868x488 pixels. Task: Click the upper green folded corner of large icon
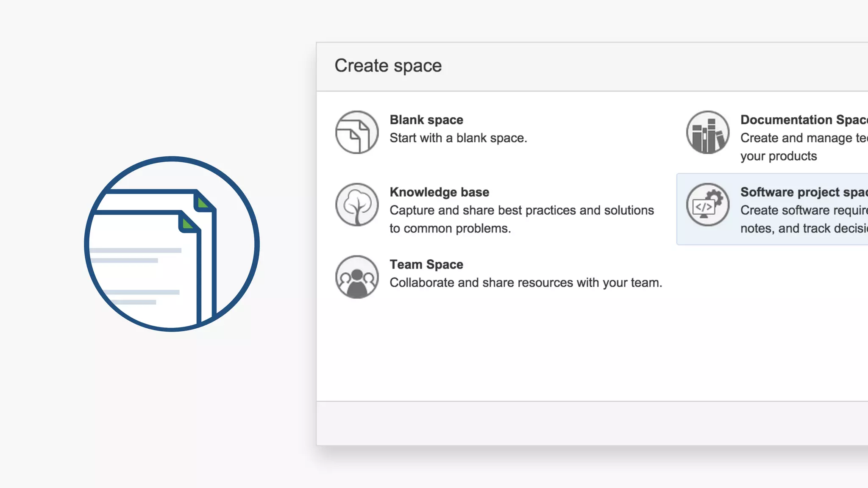[x=203, y=202]
